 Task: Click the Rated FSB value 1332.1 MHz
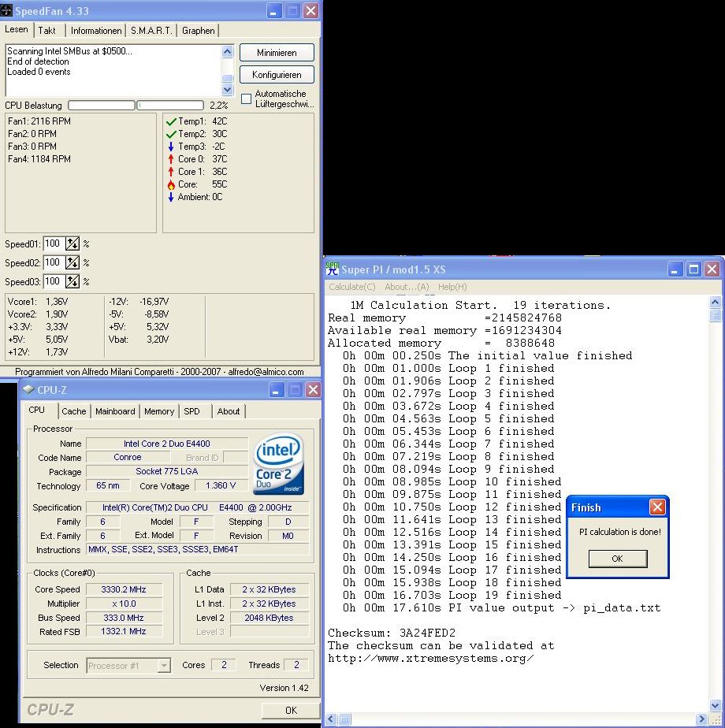(x=124, y=631)
